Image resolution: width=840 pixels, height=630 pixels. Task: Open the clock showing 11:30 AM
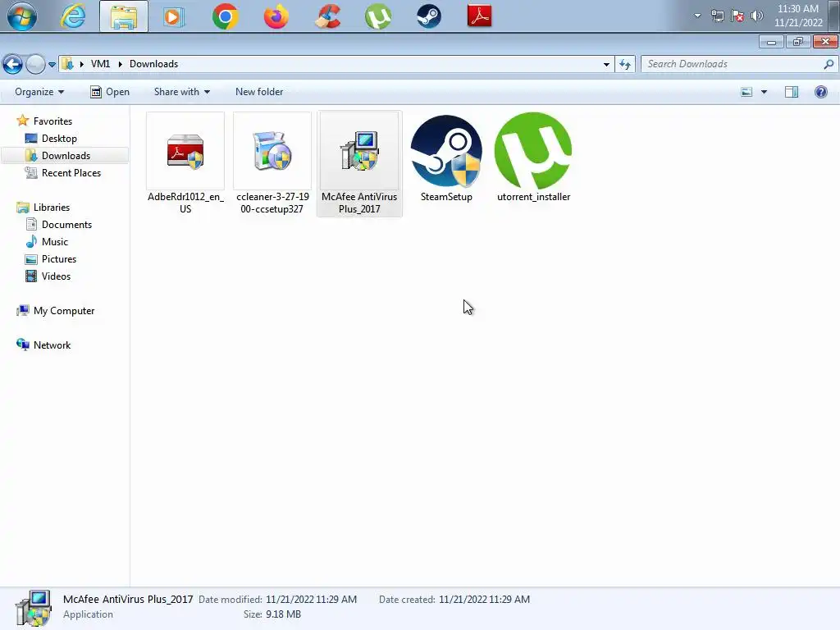(x=798, y=16)
